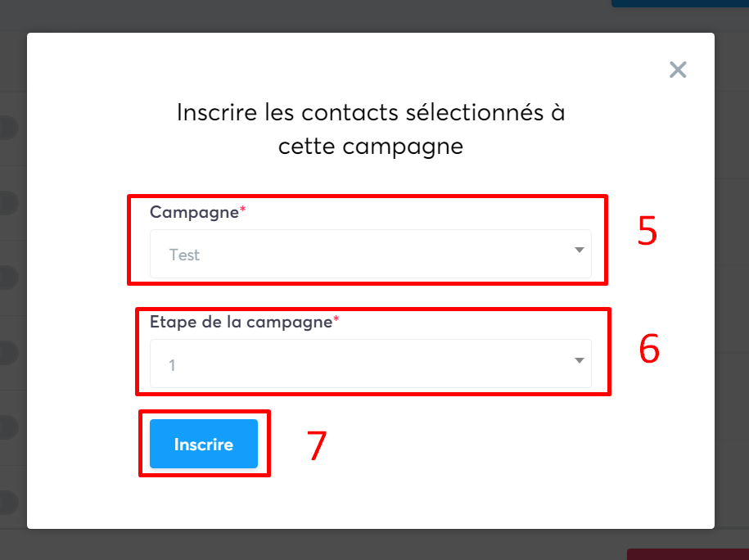Viewport: 749px width, 560px height.
Task: Toggle the bottom-most background switch
Action: [4, 502]
